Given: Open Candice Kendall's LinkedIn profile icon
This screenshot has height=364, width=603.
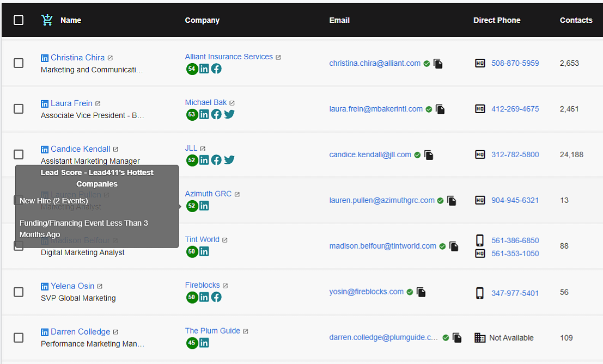Looking at the screenshot, I should click(x=45, y=150).
